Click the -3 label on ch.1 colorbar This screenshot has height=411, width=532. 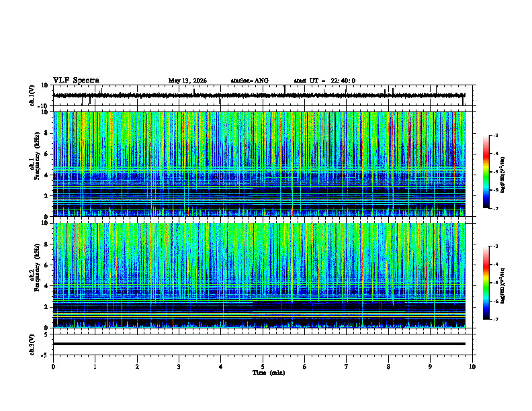(x=495, y=135)
